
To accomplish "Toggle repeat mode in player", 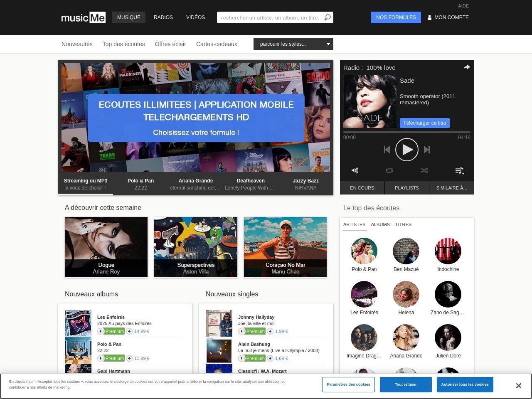I will pyautogui.click(x=389, y=170).
